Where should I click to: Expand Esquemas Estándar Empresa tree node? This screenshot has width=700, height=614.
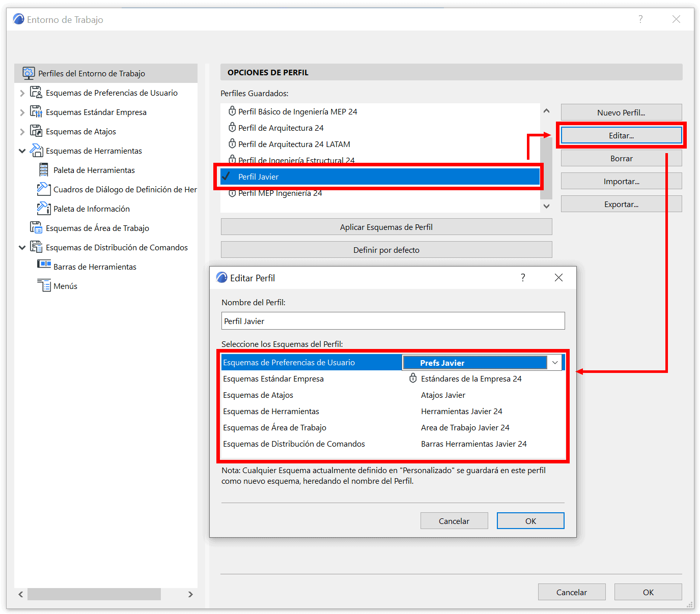[x=22, y=112]
